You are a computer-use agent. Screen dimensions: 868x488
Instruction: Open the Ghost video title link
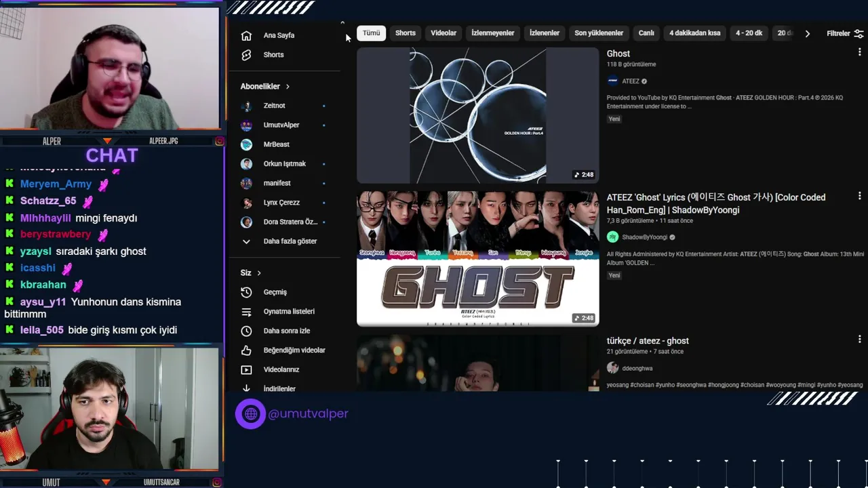click(x=618, y=54)
